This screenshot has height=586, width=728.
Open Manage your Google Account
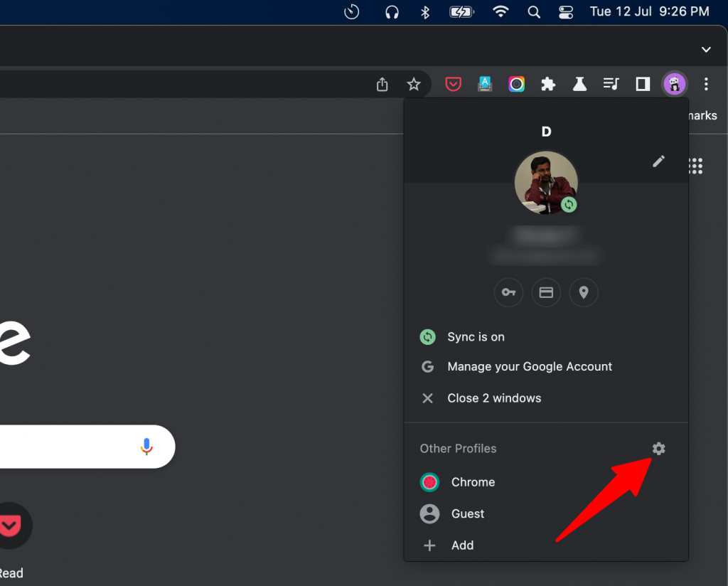pyautogui.click(x=529, y=366)
